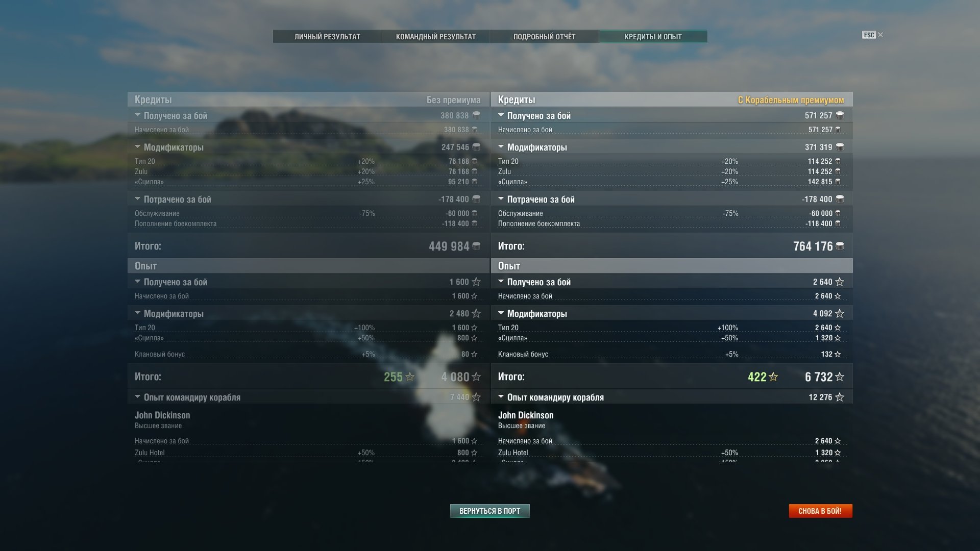
Task: Click the green free XP star next to 422
Action: 773,377
